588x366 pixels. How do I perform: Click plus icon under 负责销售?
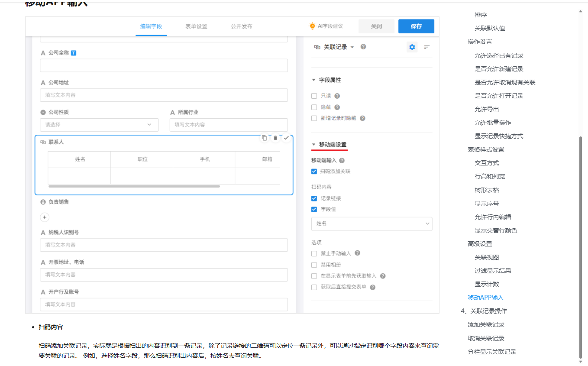(x=45, y=217)
